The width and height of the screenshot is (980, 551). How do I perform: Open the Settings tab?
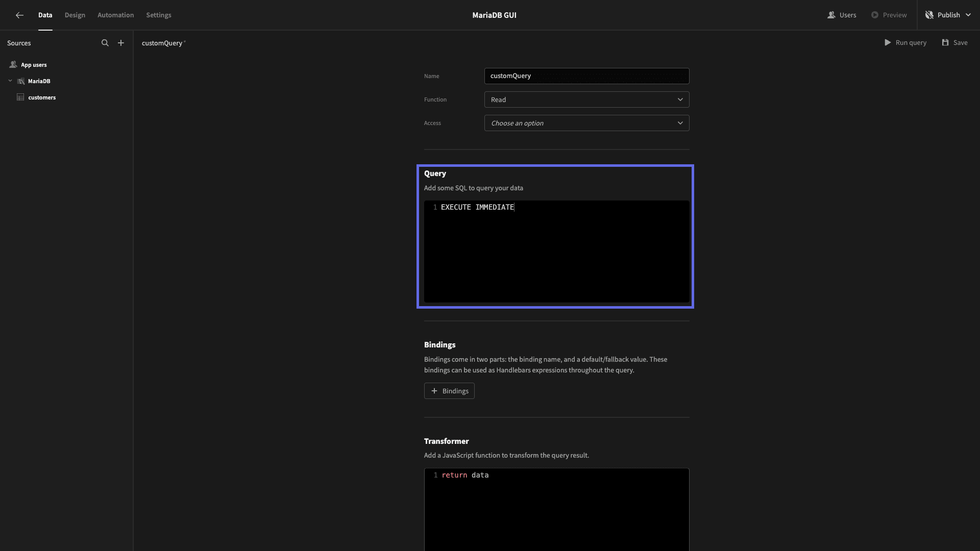click(159, 15)
